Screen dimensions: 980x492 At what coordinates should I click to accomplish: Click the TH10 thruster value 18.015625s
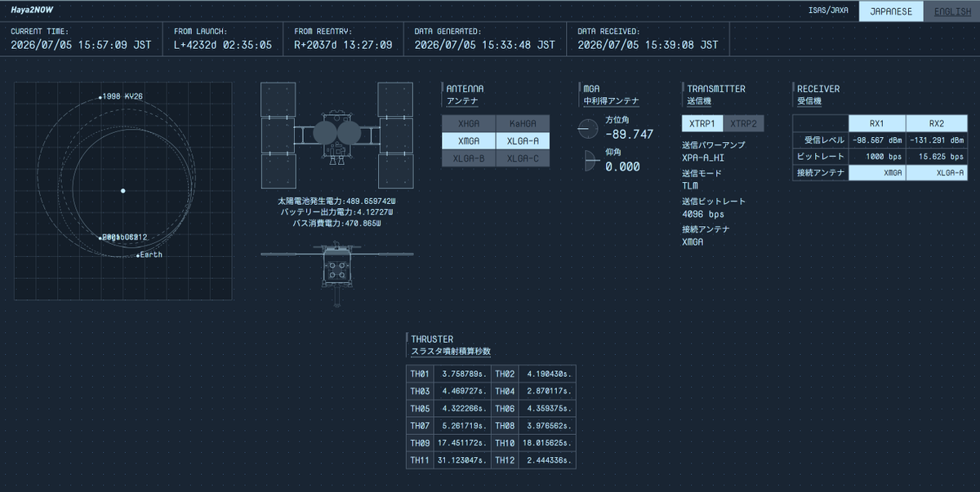(548, 443)
